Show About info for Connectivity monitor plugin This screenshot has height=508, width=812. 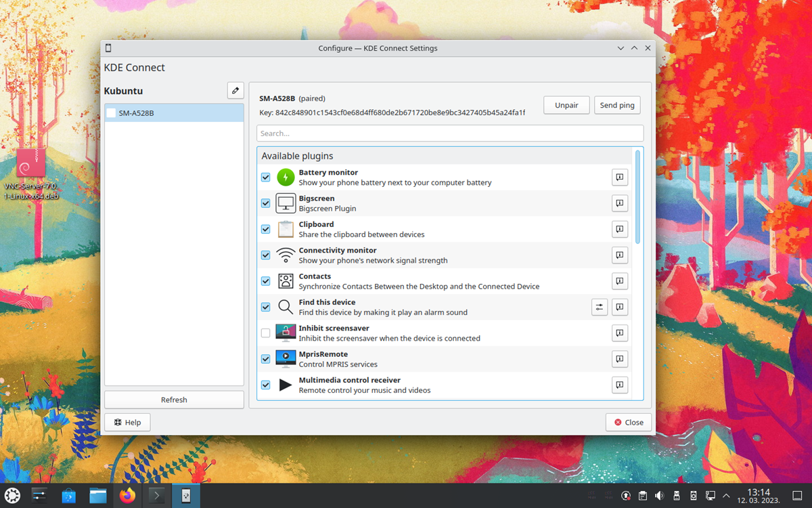pos(620,255)
